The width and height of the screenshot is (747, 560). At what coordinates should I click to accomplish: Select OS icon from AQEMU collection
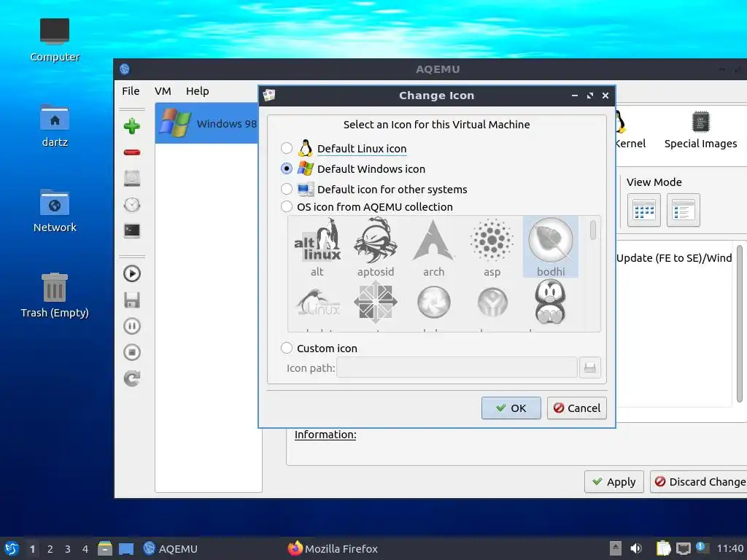pyautogui.click(x=367, y=206)
